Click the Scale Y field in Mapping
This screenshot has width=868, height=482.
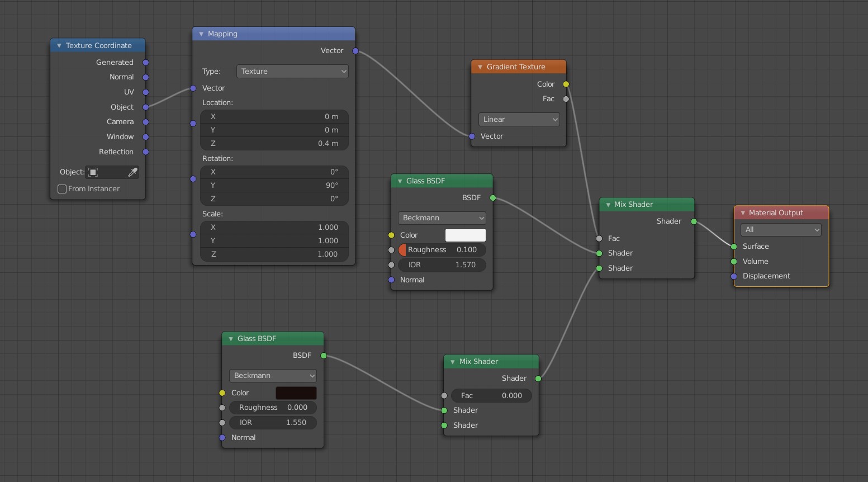click(x=274, y=241)
